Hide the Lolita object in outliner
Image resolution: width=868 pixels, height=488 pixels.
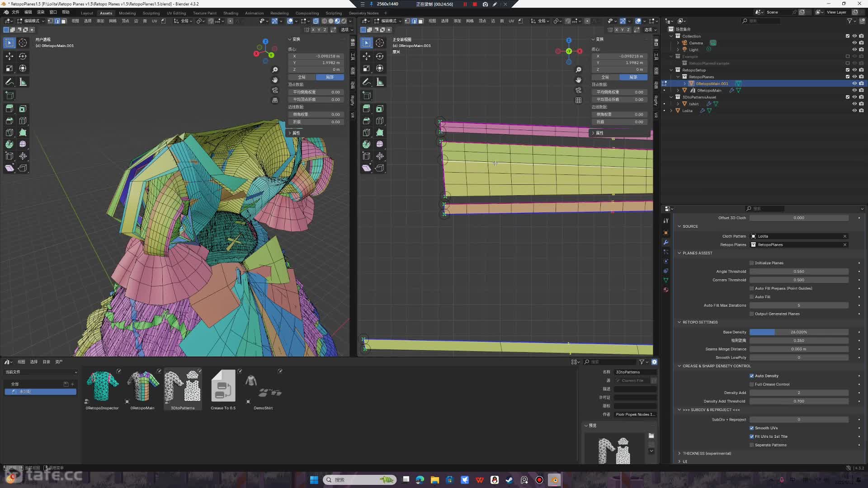[x=854, y=111]
